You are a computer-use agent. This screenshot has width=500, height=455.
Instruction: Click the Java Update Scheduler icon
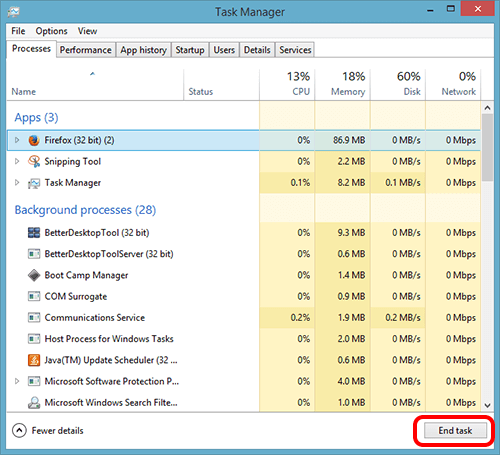pos(34,360)
